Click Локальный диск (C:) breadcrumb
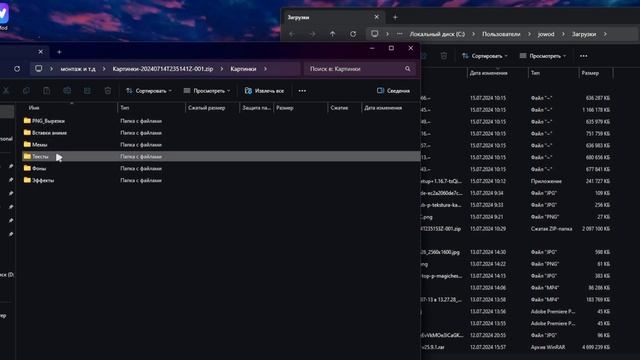Image resolution: width=640 pixels, height=360 pixels. pos(437,34)
